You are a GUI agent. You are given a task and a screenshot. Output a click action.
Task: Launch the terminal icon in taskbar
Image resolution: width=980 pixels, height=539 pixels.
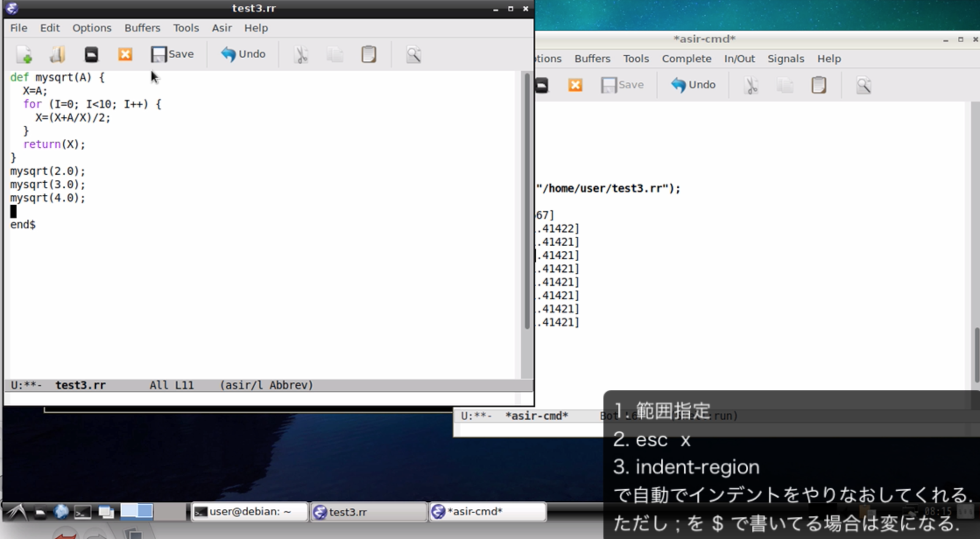tap(83, 512)
